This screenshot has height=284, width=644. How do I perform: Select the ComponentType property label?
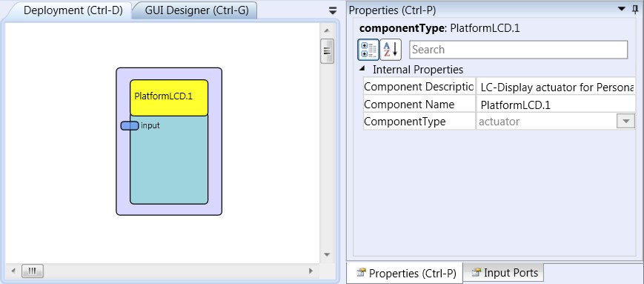(419, 122)
